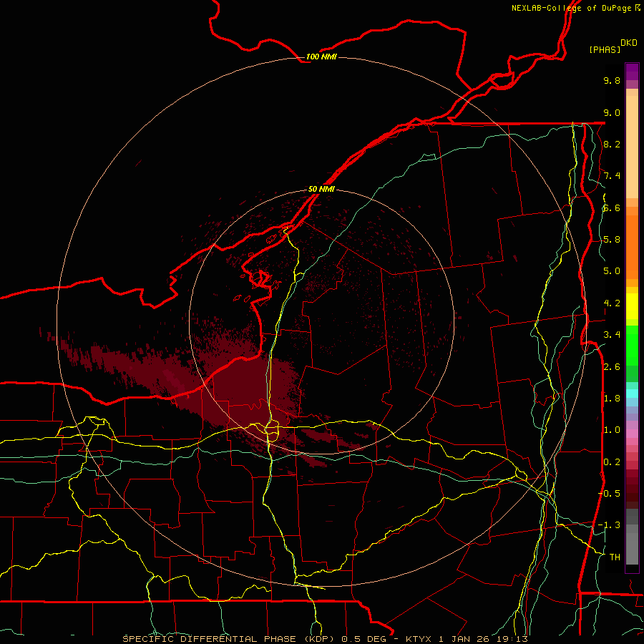Click the 9.0 value on the color scale
Screen dimensions: 644x644
(x=612, y=112)
